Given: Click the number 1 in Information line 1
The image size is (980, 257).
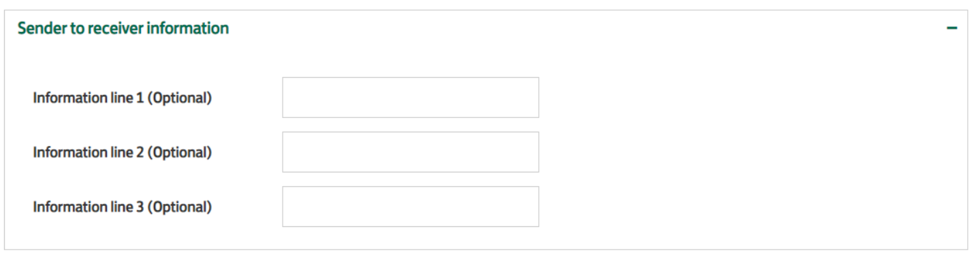Looking at the screenshot, I should click(x=140, y=98).
